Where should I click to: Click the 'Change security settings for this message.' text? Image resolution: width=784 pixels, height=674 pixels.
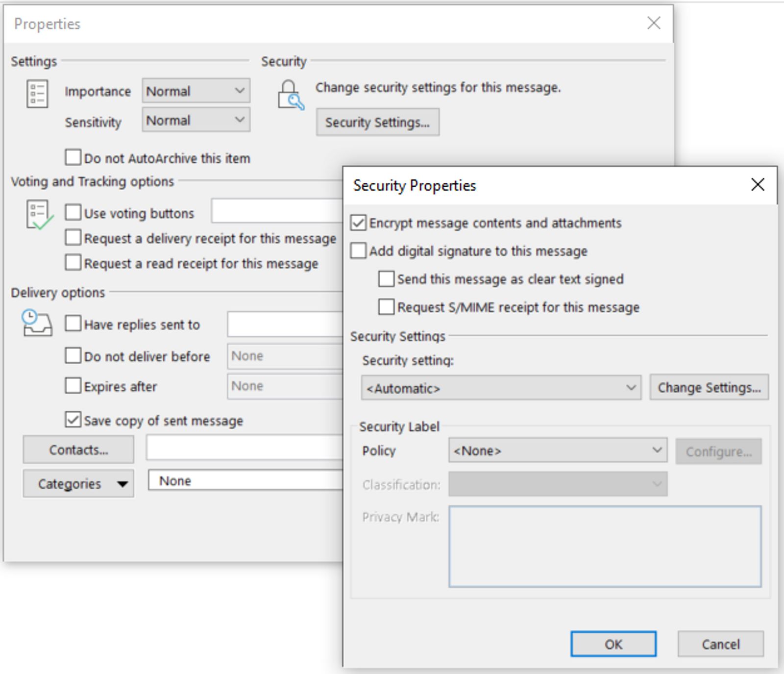point(438,88)
